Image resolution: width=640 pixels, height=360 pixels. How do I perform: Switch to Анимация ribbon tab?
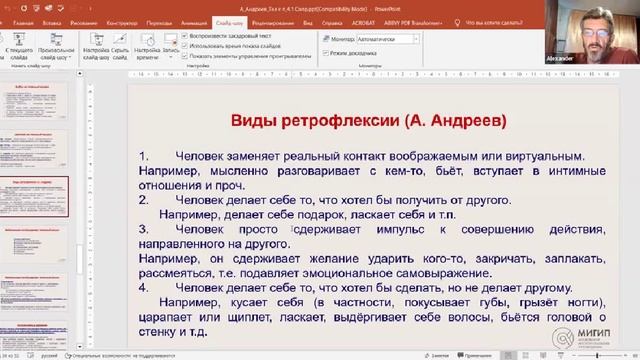click(x=194, y=23)
